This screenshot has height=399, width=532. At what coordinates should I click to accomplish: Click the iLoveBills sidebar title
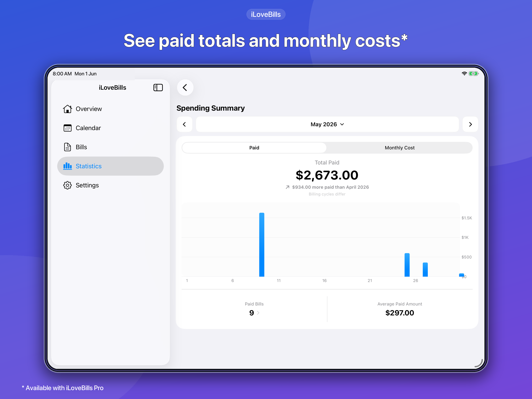pyautogui.click(x=112, y=88)
